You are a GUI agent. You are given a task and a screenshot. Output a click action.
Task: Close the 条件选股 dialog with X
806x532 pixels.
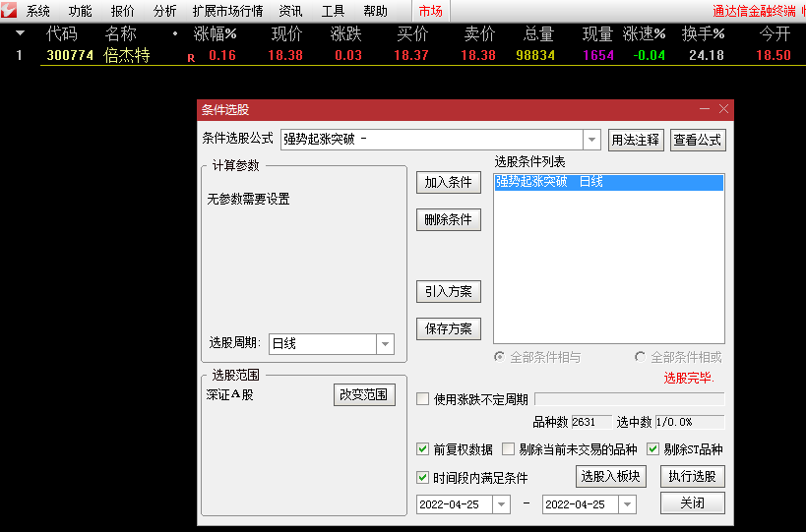point(723,109)
